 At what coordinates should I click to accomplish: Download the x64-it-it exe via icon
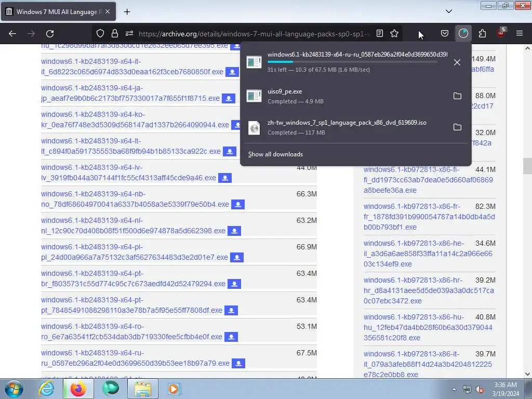(x=232, y=72)
